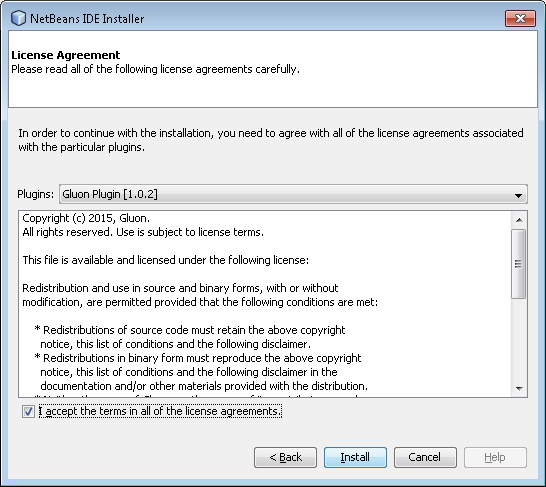Go back with the < Back button
The height and width of the screenshot is (487, 546).
[x=285, y=457]
